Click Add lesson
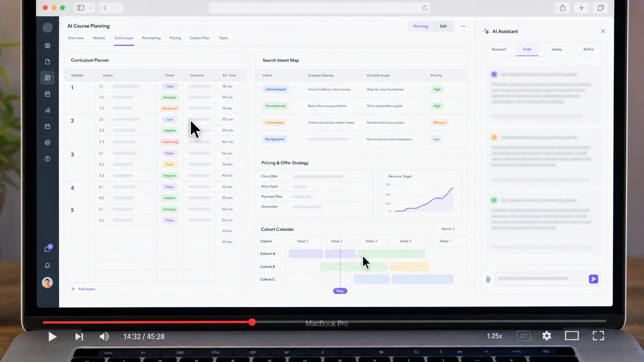This screenshot has width=644, height=362. click(x=83, y=289)
